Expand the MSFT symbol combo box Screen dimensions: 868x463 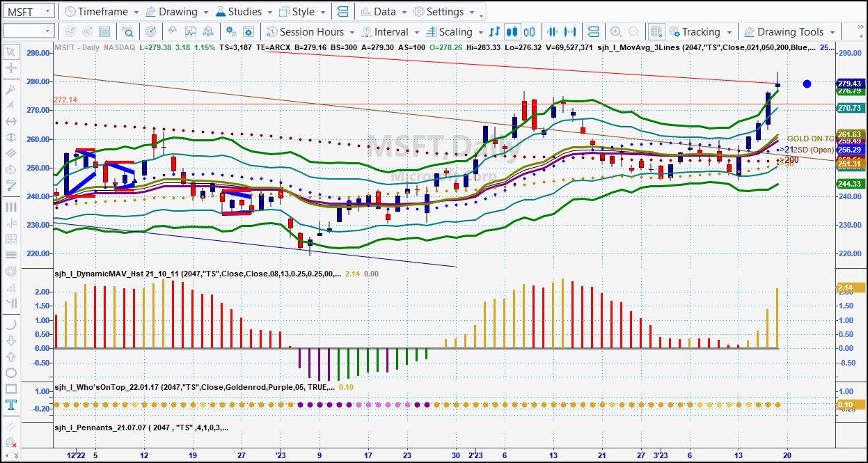47,12
